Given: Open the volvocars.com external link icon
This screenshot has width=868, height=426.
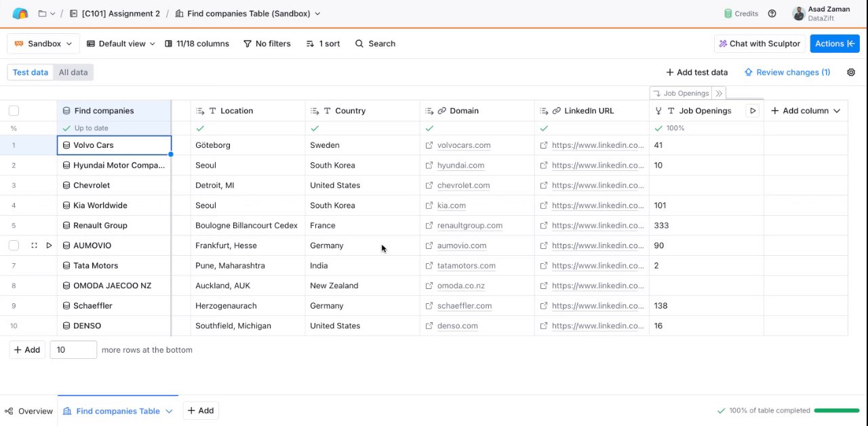Looking at the screenshot, I should 429,145.
